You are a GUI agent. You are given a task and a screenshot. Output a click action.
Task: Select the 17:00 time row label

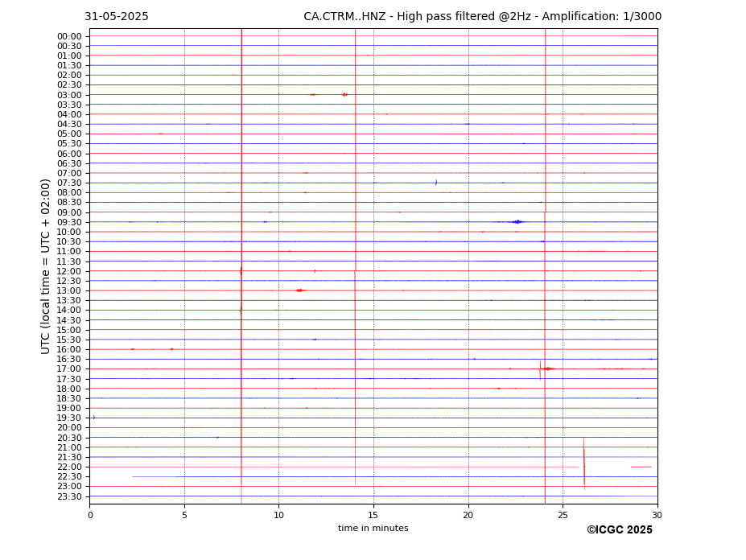pyautogui.click(x=69, y=369)
